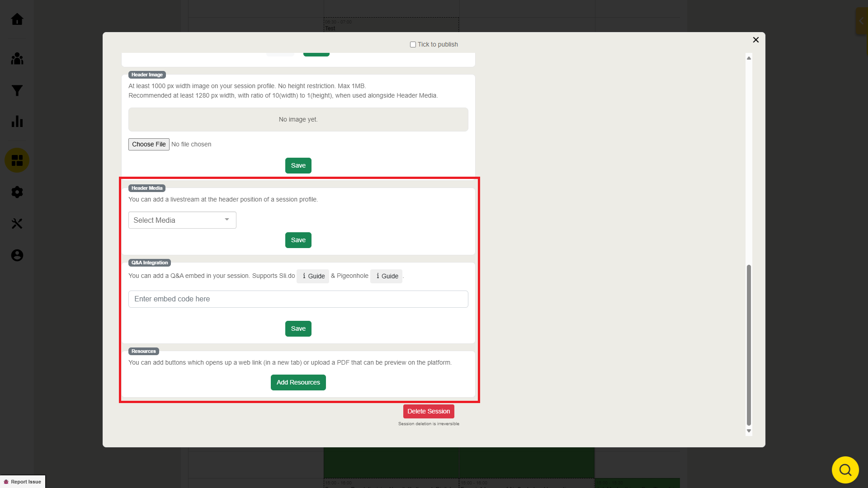Click the Delete Session button
This screenshot has height=488, width=868.
tap(428, 411)
